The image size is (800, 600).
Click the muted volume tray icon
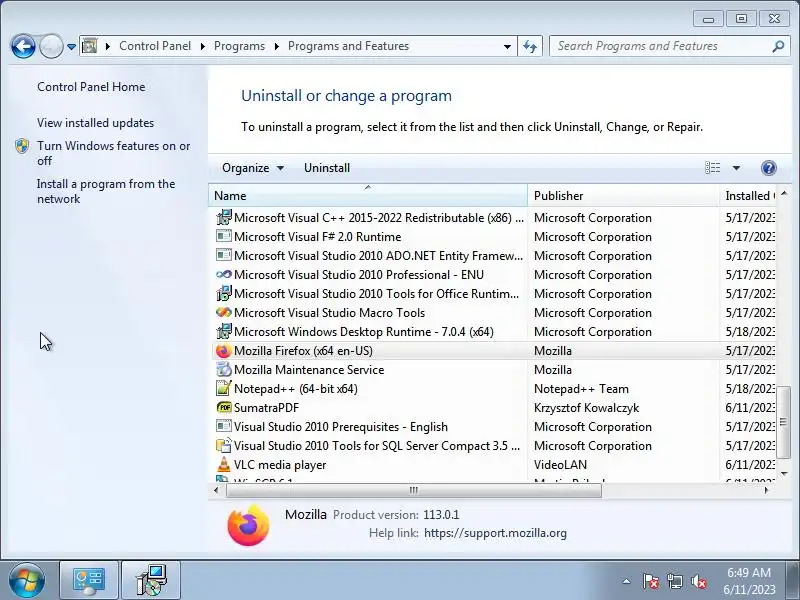pos(698,581)
